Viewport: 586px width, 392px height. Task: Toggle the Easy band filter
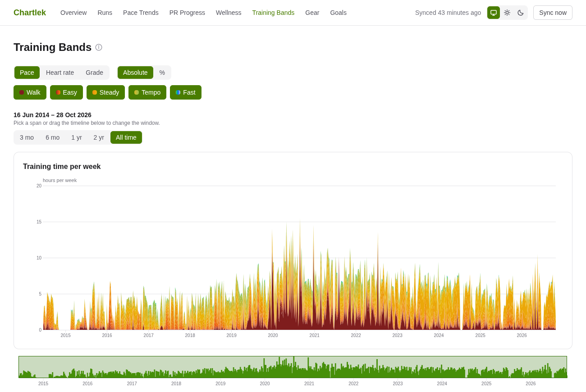pyautogui.click(x=66, y=92)
